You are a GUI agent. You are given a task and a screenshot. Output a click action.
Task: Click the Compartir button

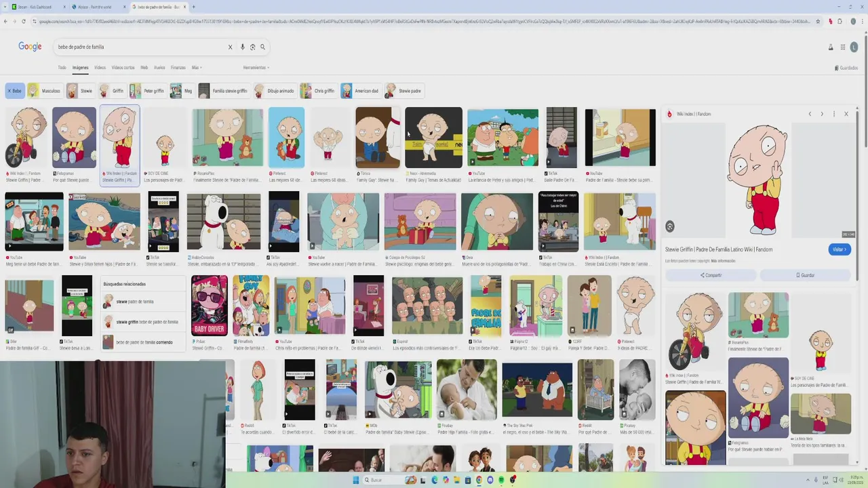pos(711,275)
